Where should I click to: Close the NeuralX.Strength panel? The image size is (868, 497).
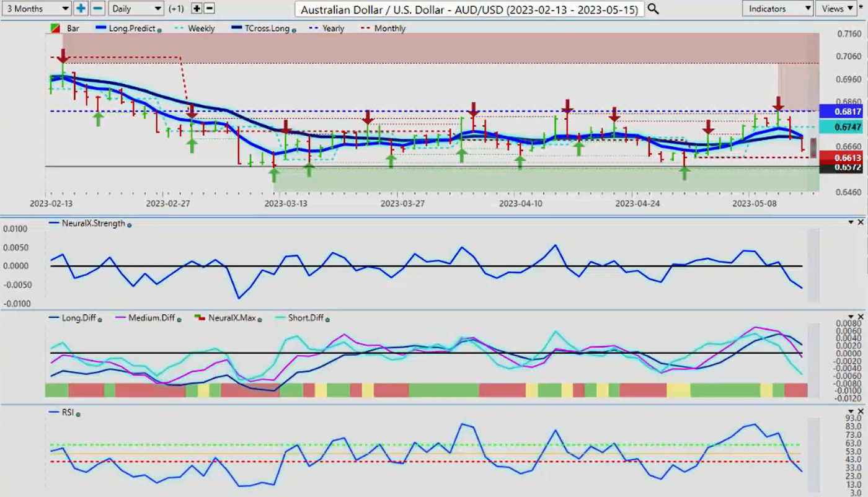pyautogui.click(x=861, y=222)
